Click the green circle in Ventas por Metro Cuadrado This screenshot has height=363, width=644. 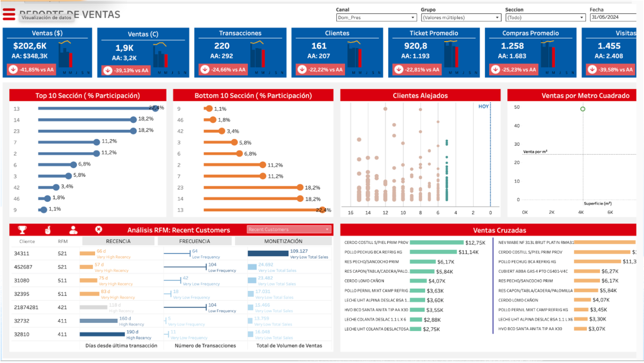[583, 109]
